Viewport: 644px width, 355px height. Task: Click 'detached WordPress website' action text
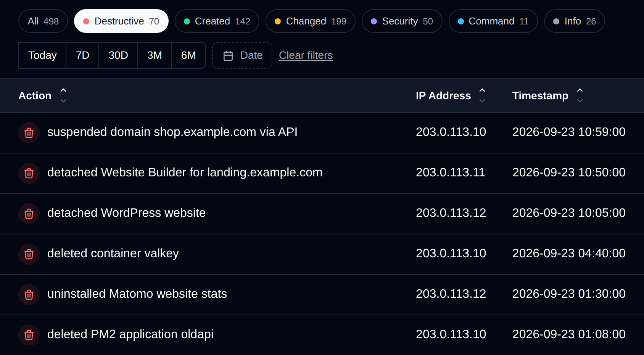[126, 213]
